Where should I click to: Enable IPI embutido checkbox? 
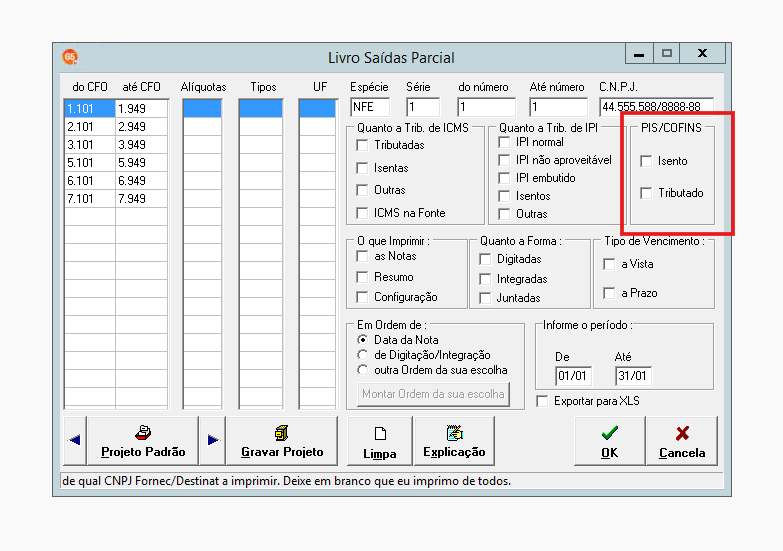[x=504, y=178]
